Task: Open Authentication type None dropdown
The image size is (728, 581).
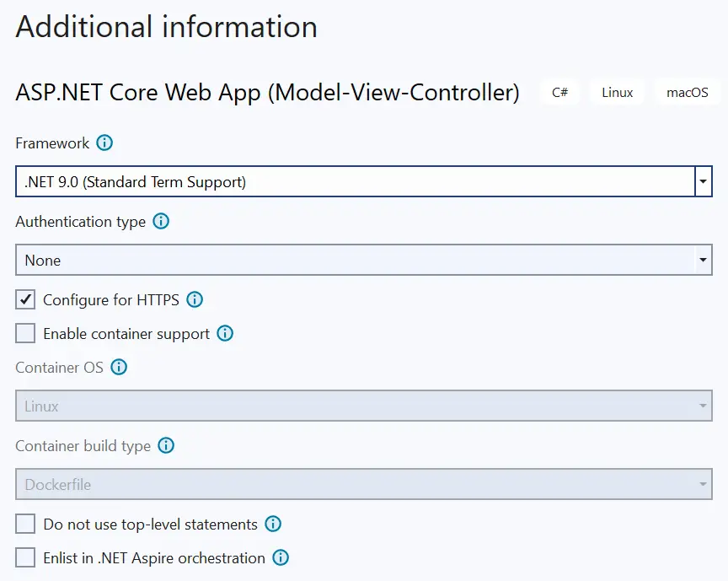Action: (364, 260)
